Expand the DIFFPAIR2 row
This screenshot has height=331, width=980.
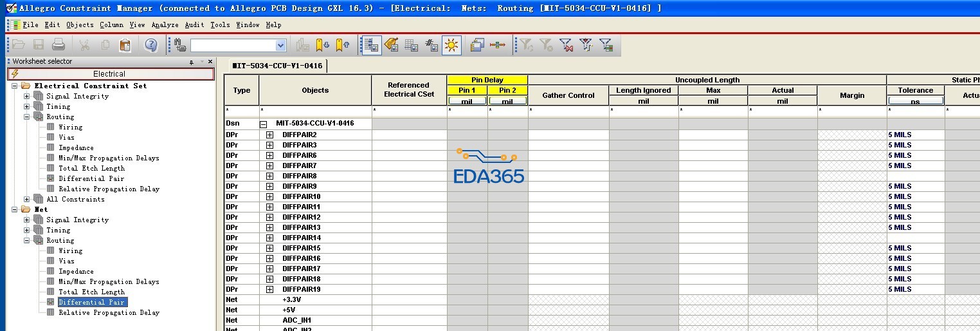coord(269,135)
